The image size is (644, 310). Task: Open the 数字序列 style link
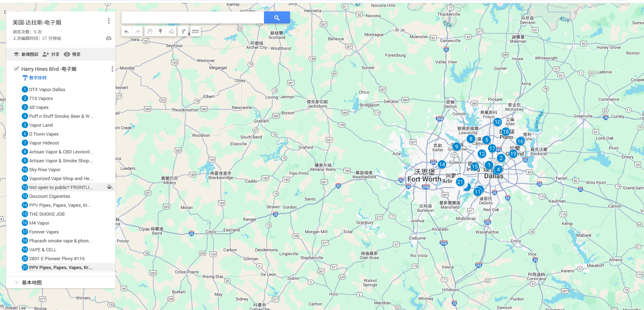[x=37, y=78]
